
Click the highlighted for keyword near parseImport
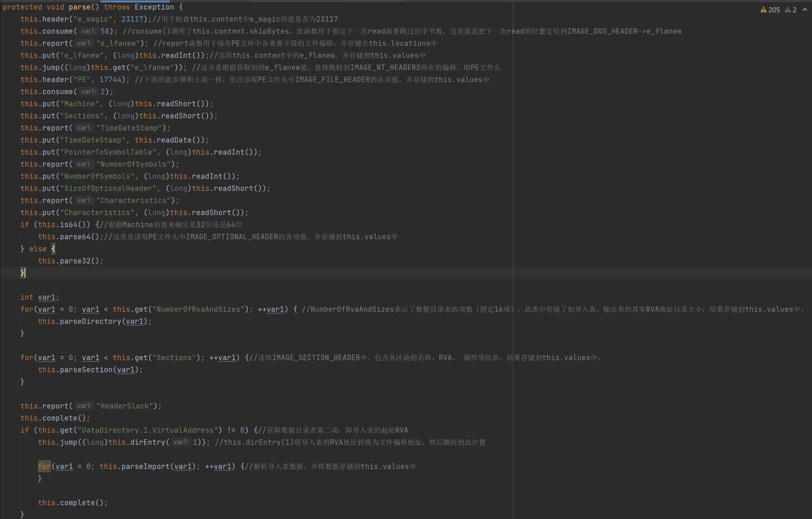(x=44, y=466)
